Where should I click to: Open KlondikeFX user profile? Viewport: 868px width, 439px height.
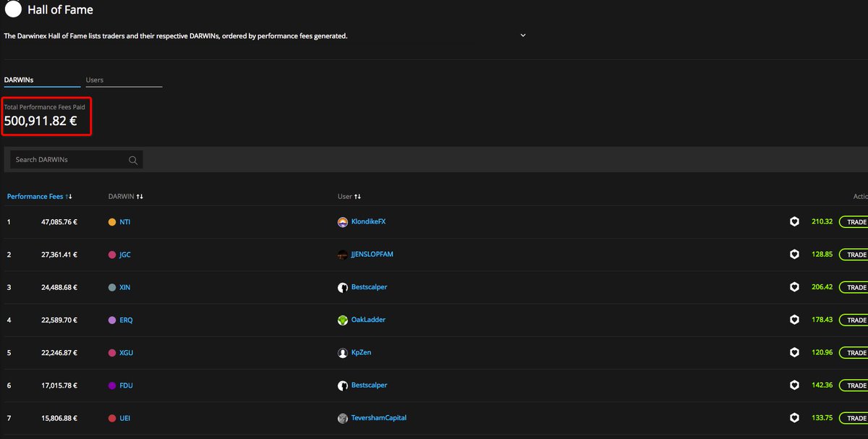368,222
